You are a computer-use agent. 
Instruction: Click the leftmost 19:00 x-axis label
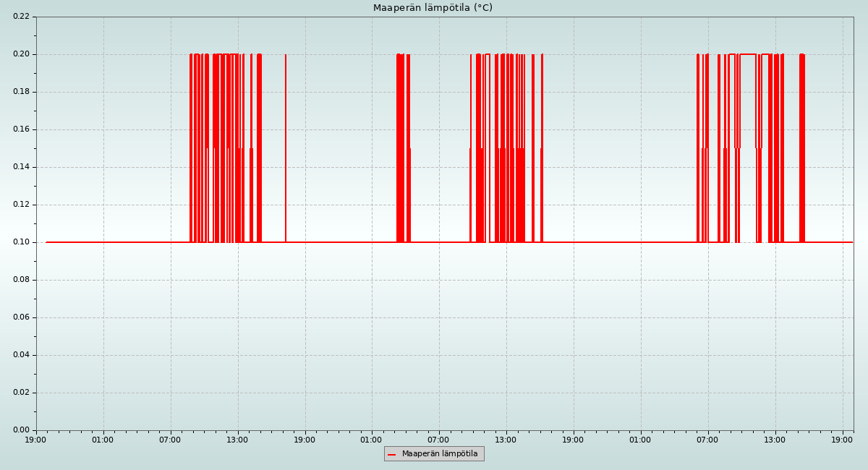pyautogui.click(x=36, y=440)
